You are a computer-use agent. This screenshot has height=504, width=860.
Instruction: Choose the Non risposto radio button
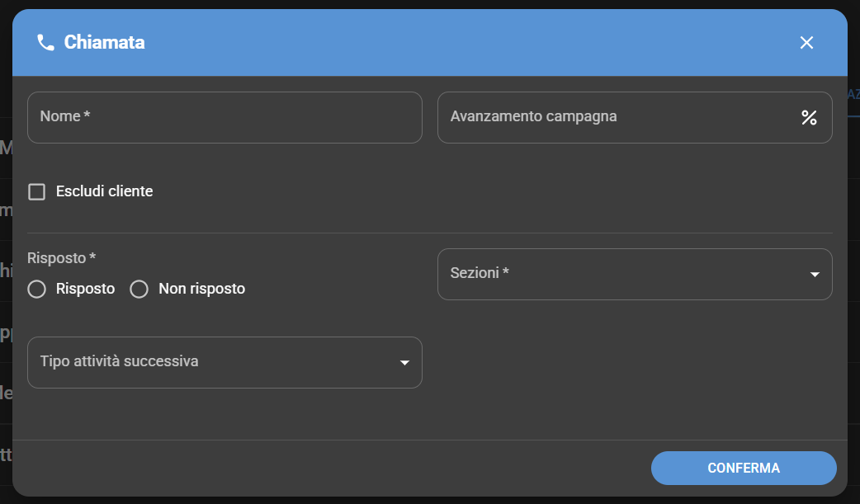click(x=139, y=289)
